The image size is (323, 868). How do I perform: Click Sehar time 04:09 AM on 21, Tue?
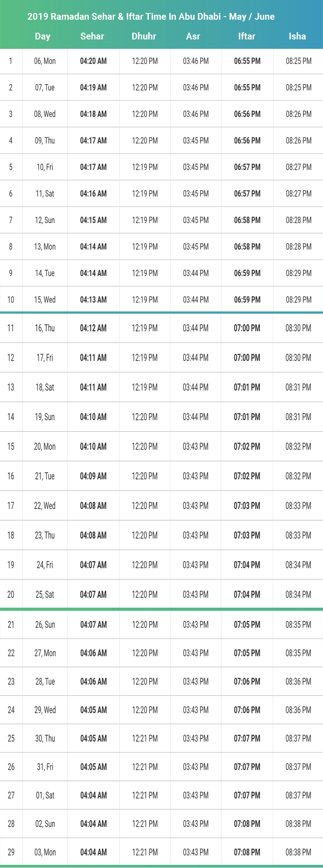coord(93,476)
